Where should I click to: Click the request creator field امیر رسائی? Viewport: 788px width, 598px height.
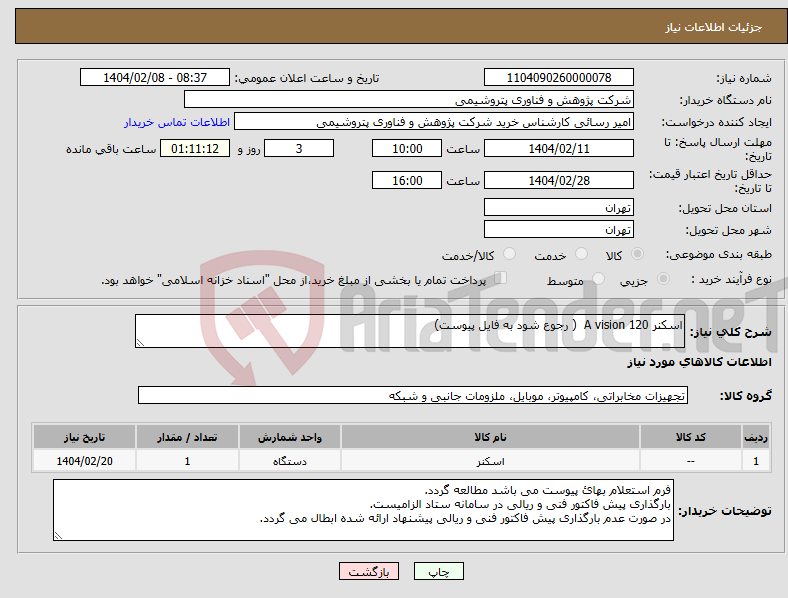(434, 122)
